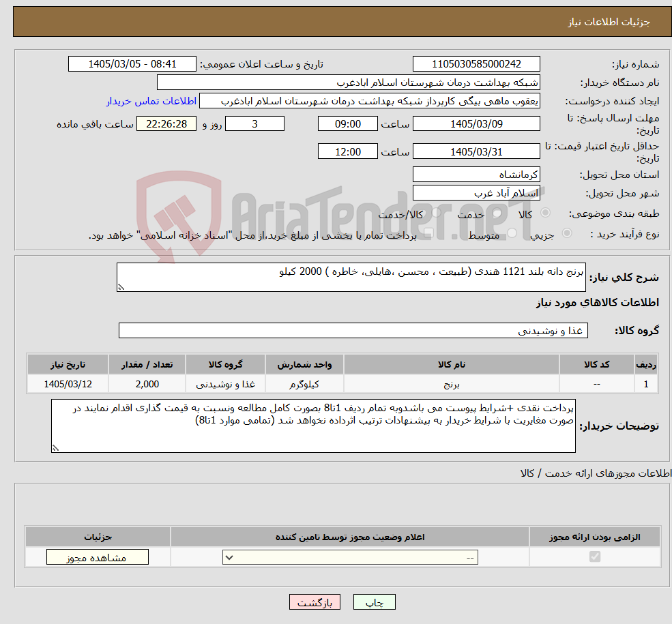
Task: Click the کد کالا column header
Action: 596,364
